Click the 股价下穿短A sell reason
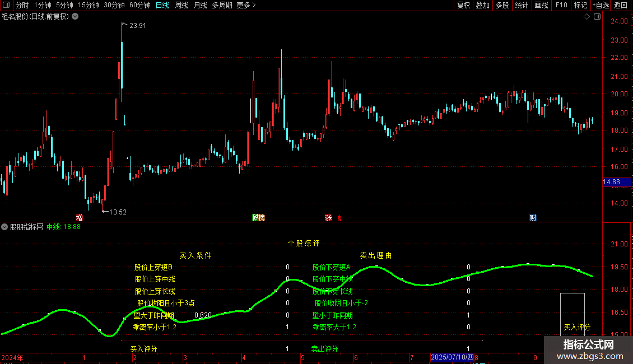Screen dimensions: 633x364 point(332,267)
